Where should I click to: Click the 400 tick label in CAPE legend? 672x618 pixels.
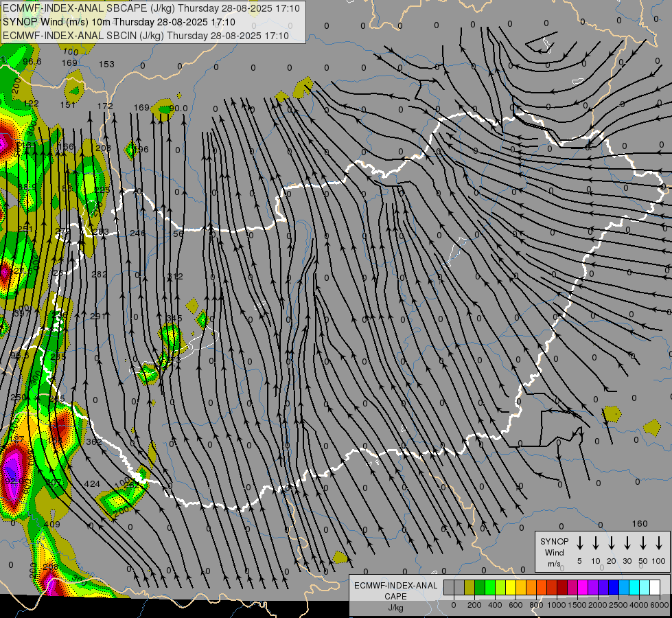[x=495, y=605]
